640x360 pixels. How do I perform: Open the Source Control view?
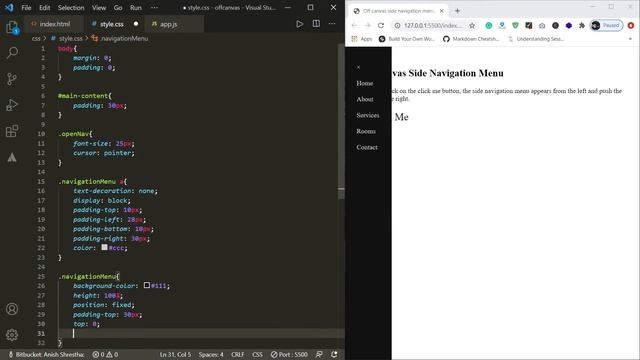pos(12,79)
